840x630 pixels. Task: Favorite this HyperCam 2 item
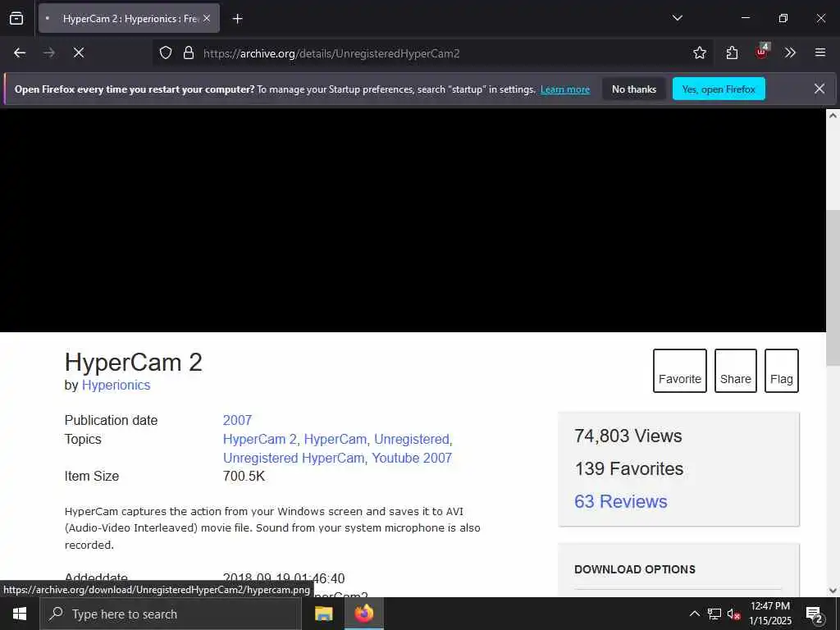click(679, 371)
